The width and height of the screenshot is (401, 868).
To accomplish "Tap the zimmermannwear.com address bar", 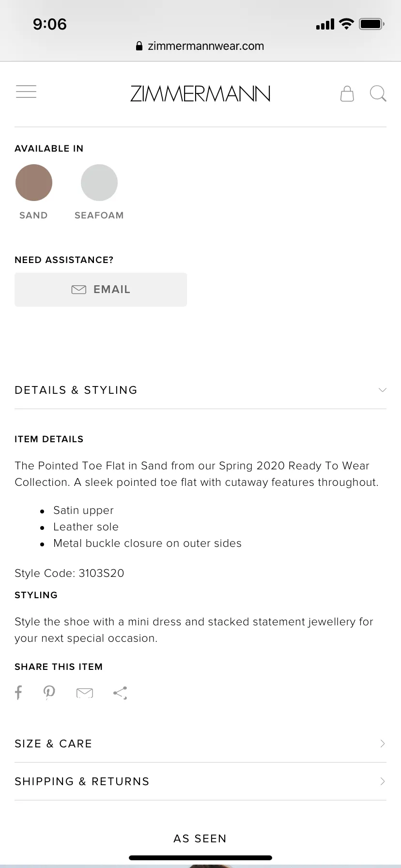I will (200, 46).
